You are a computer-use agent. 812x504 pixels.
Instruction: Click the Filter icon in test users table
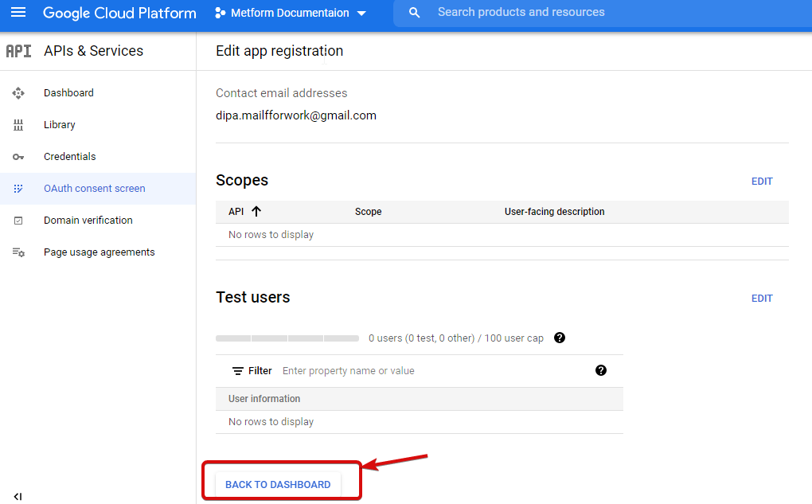238,371
